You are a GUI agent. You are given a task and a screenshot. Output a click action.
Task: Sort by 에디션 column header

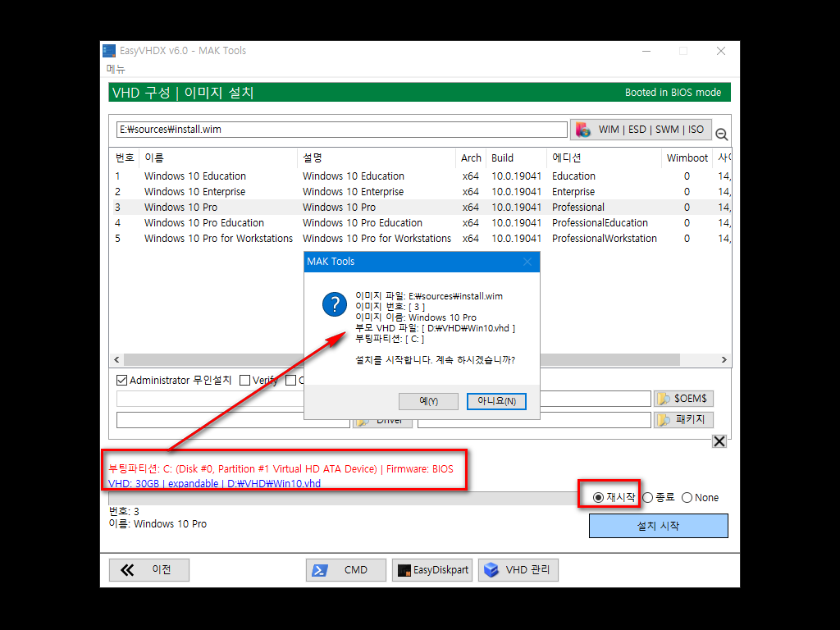605,158
